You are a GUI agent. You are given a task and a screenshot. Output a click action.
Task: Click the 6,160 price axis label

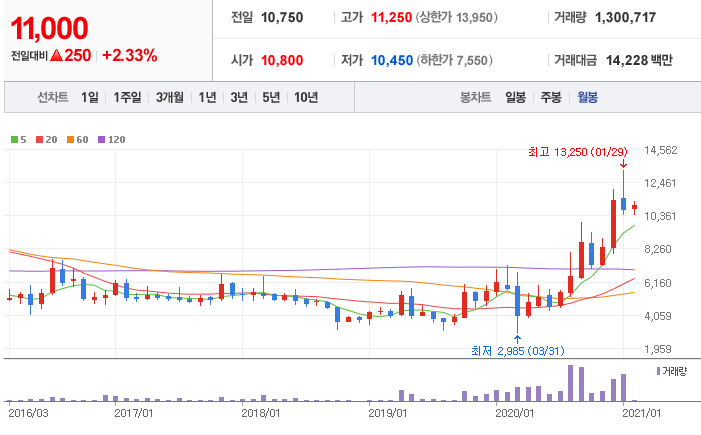(658, 283)
